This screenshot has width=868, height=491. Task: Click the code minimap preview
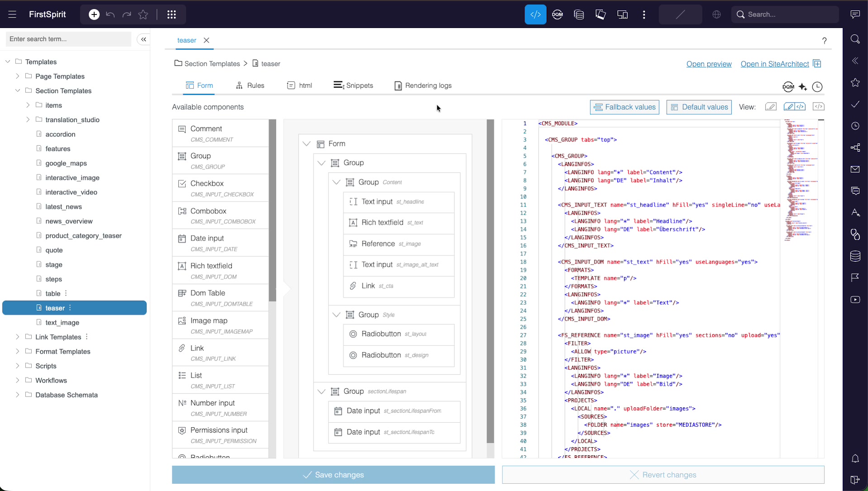[x=801, y=180]
